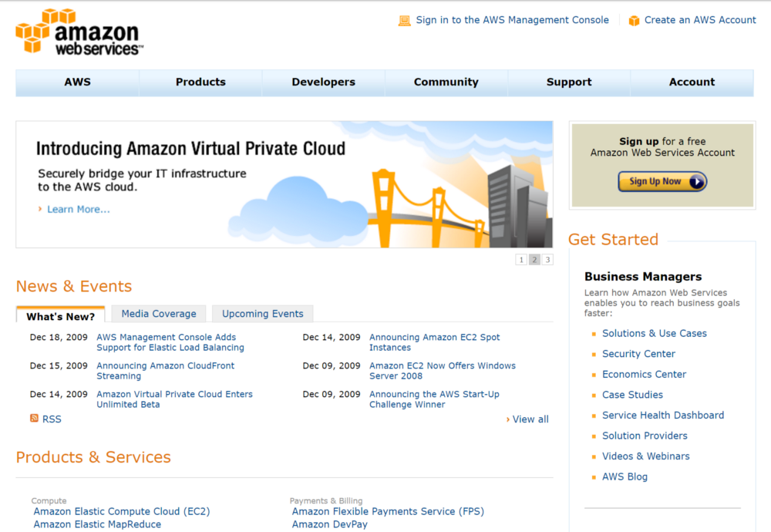Open Amazon Elastic Compute Cloud (EC2) link
The image size is (771, 532).
[122, 511]
